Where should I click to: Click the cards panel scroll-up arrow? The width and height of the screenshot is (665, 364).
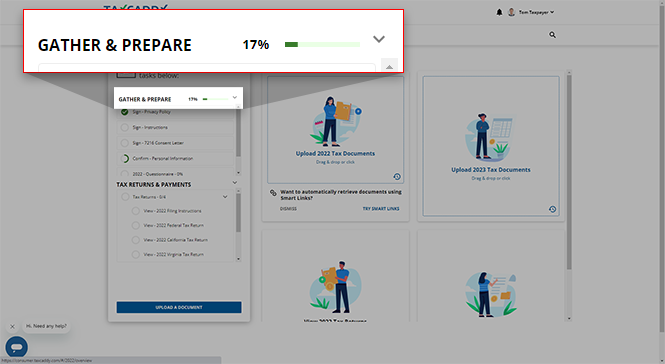[x=569, y=73]
